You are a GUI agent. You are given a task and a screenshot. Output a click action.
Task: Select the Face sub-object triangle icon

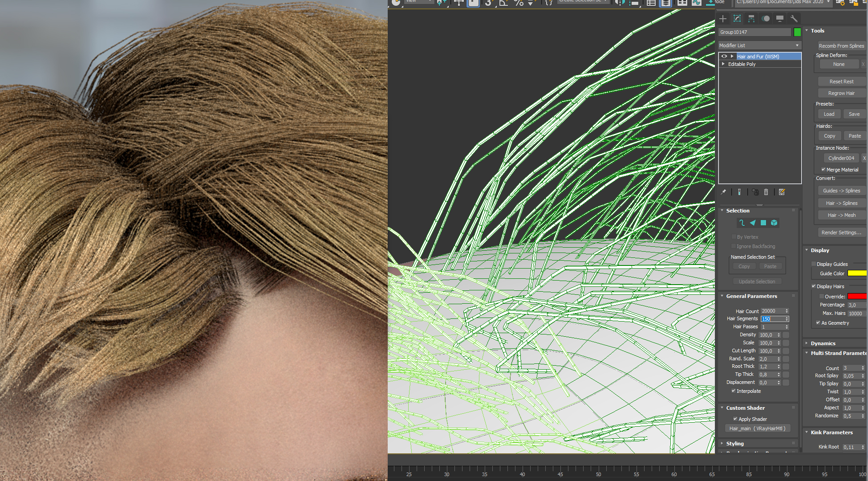click(753, 223)
